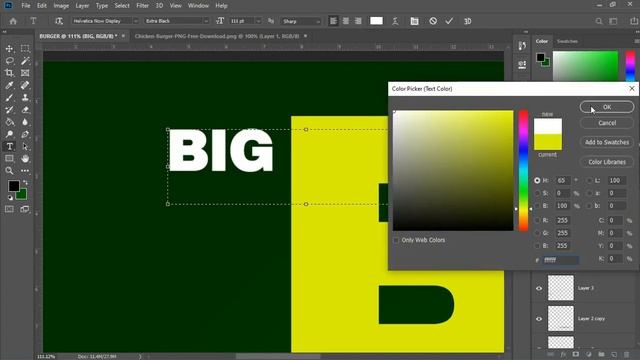
Task: Open the Filter menu
Action: [x=142, y=6]
